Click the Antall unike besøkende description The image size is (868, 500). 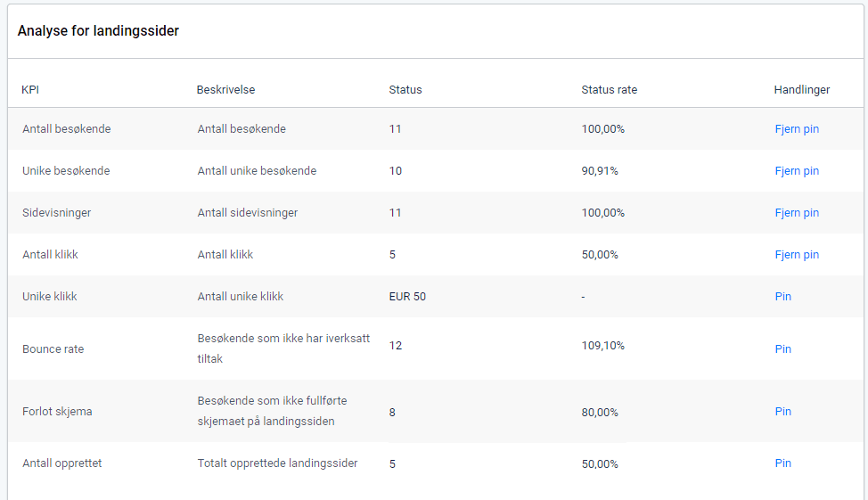[x=257, y=171]
